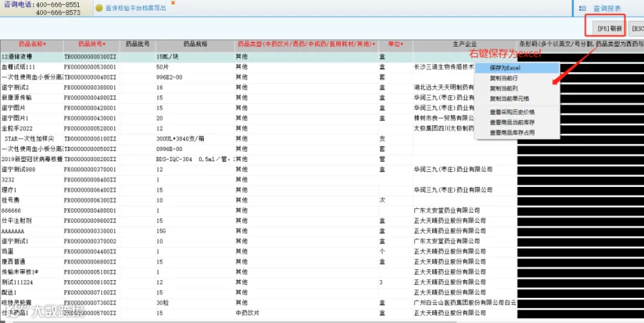Click the 中药饮片 type cell

306,313
